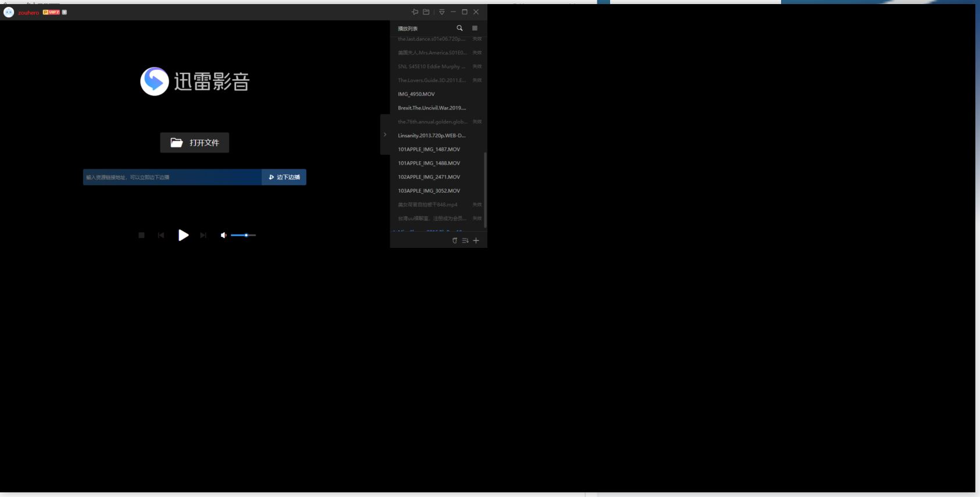
Task: Mute audio using the speaker icon
Action: [x=223, y=235]
